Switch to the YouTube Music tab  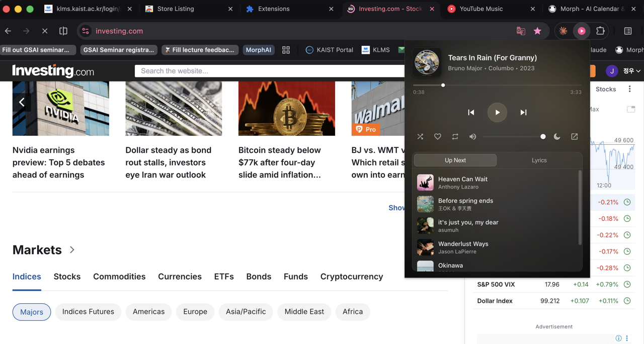point(491,9)
